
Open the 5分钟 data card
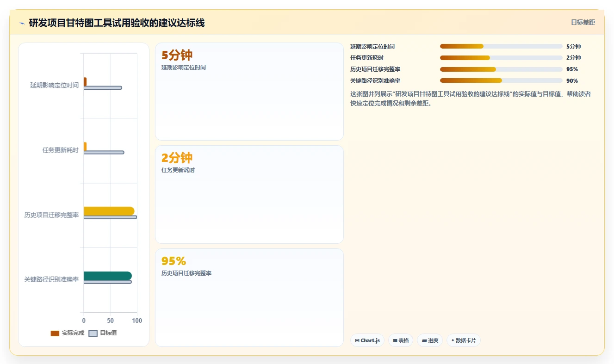point(249,92)
